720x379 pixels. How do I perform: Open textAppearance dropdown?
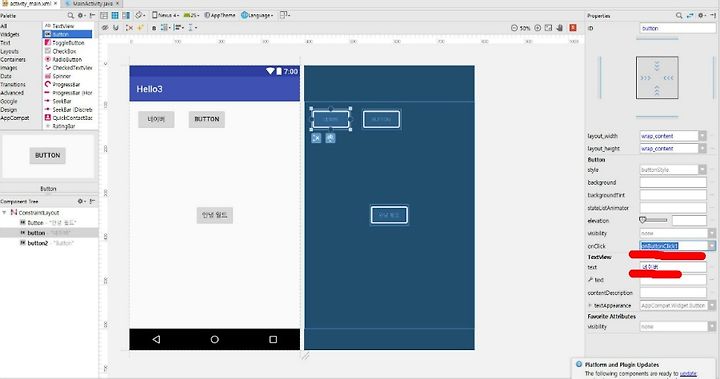(712, 305)
